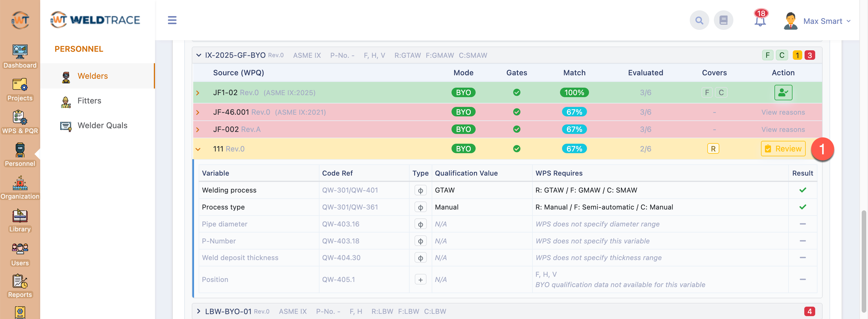Collapse the IX-2025-GF-BYO group
The image size is (868, 319).
coord(199,55)
